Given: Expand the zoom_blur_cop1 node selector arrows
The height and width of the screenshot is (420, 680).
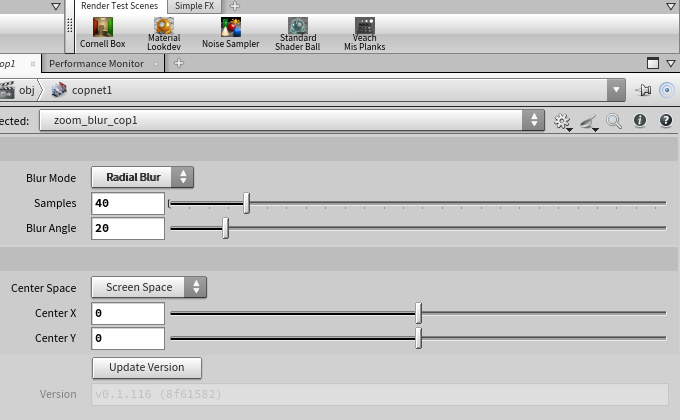Looking at the screenshot, I should click(533, 120).
